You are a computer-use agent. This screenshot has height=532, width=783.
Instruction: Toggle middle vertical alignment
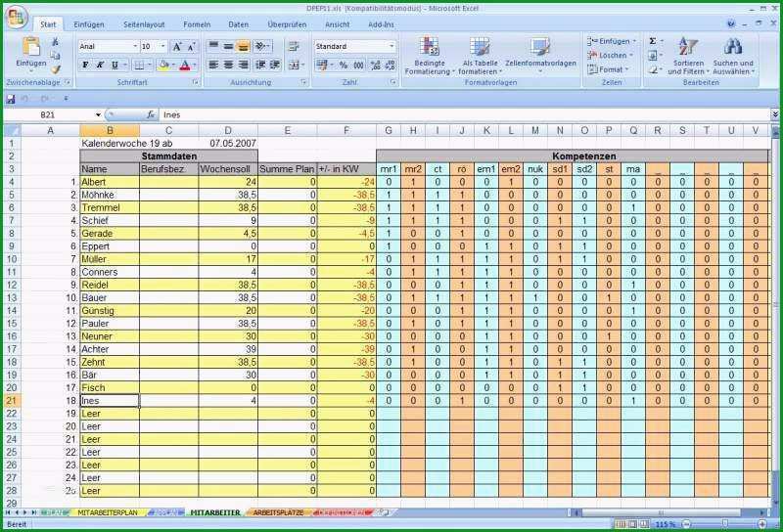coord(228,46)
